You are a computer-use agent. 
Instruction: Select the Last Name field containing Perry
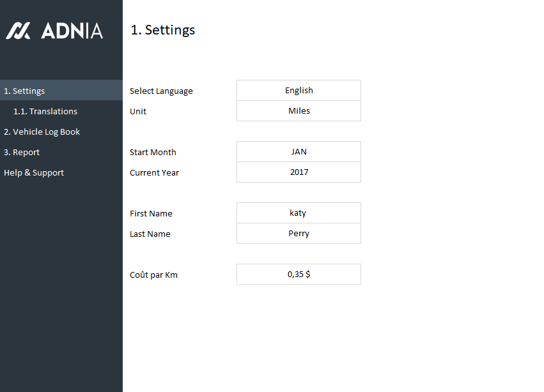tap(299, 234)
